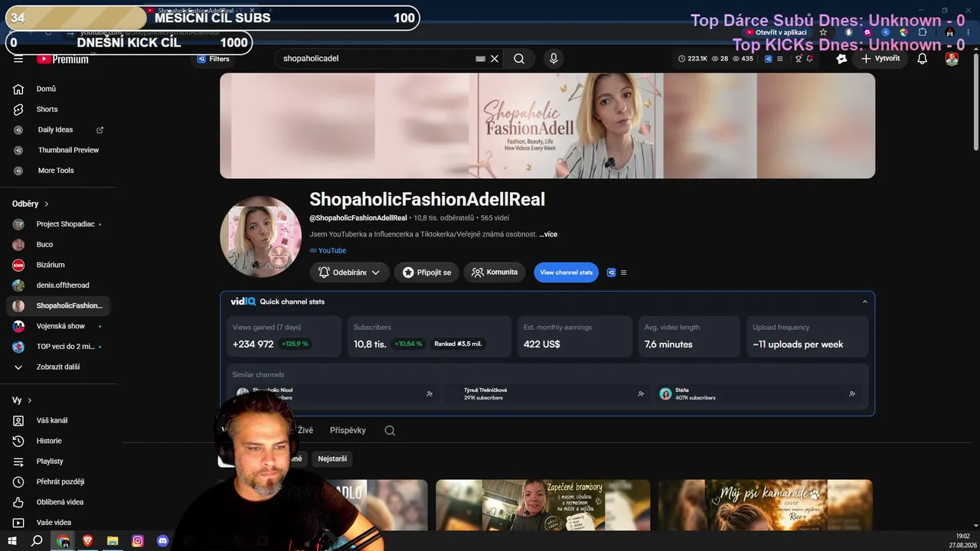Image resolution: width=980 pixels, height=551 pixels.
Task: Open the notifications bell
Action: point(923,59)
